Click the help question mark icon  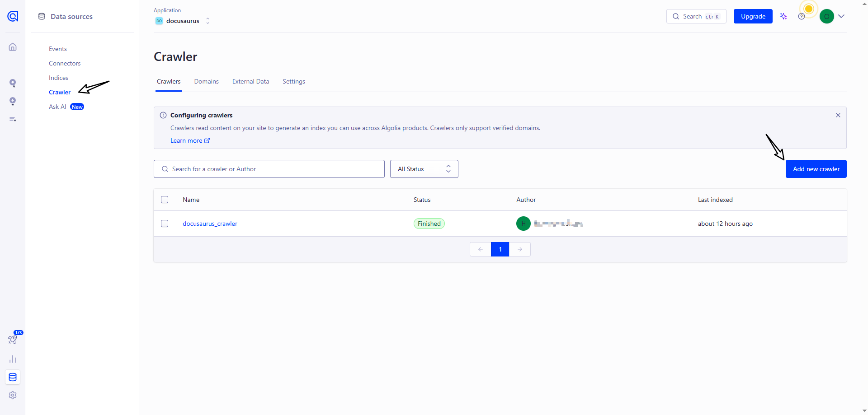pyautogui.click(x=802, y=17)
